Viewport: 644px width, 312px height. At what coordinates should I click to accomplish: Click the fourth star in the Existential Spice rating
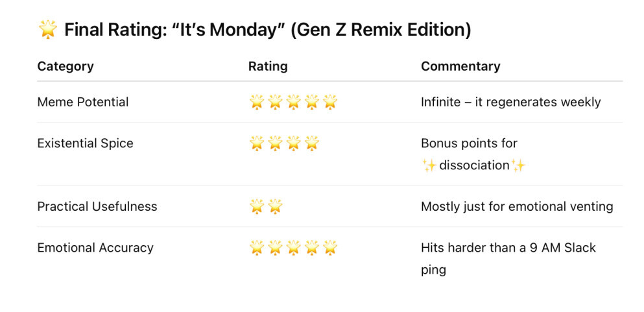pyautogui.click(x=312, y=143)
